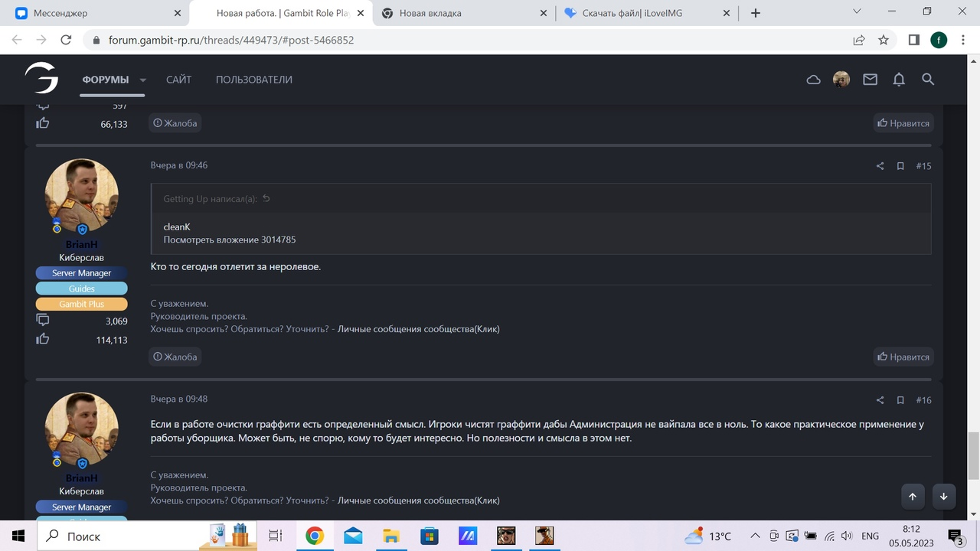Bookmark post #16
The width and height of the screenshot is (980, 551).
tap(900, 400)
